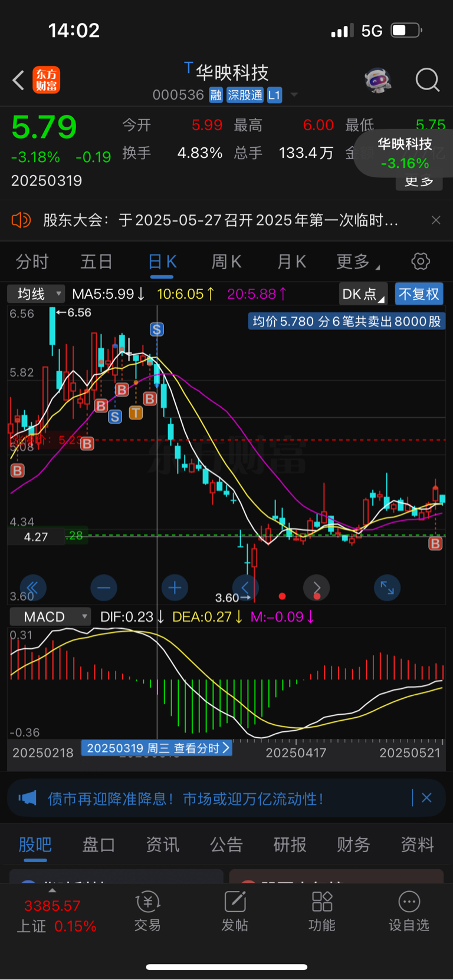This screenshot has height=980, width=453.
Task: Tap 设自选 add-to-watchlist icon
Action: tap(409, 911)
